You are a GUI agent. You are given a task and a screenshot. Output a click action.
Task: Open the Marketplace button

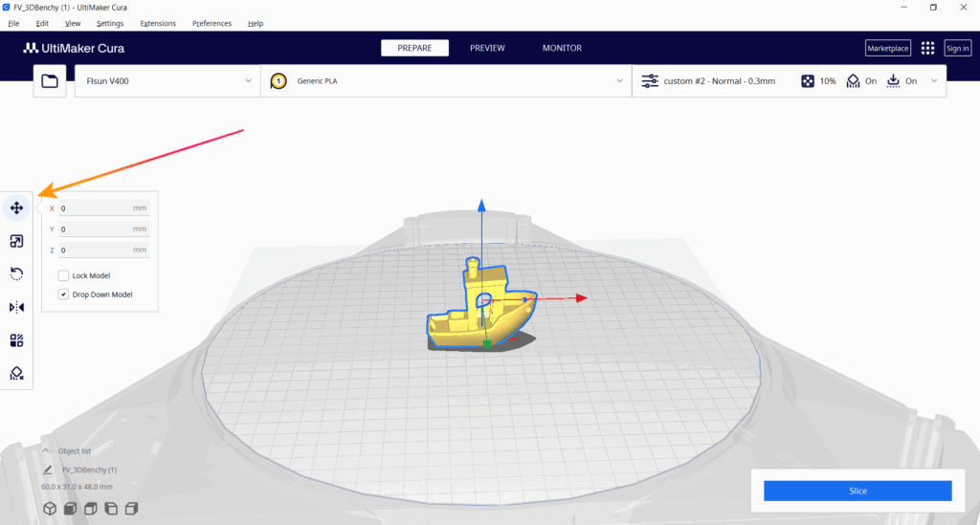coord(887,48)
